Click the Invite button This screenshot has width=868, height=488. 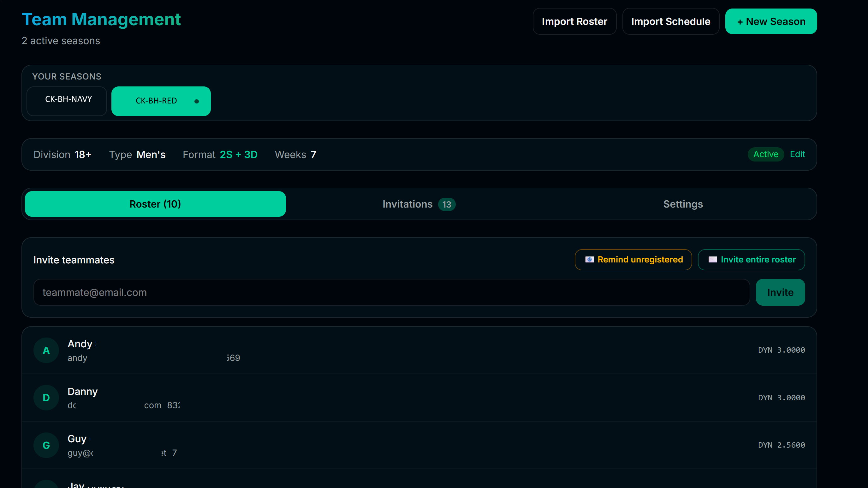pos(780,292)
